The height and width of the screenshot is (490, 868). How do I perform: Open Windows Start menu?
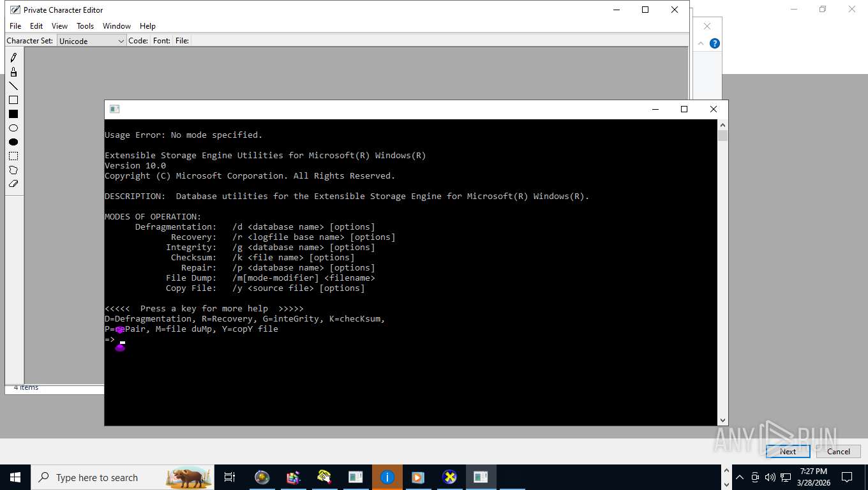point(15,477)
